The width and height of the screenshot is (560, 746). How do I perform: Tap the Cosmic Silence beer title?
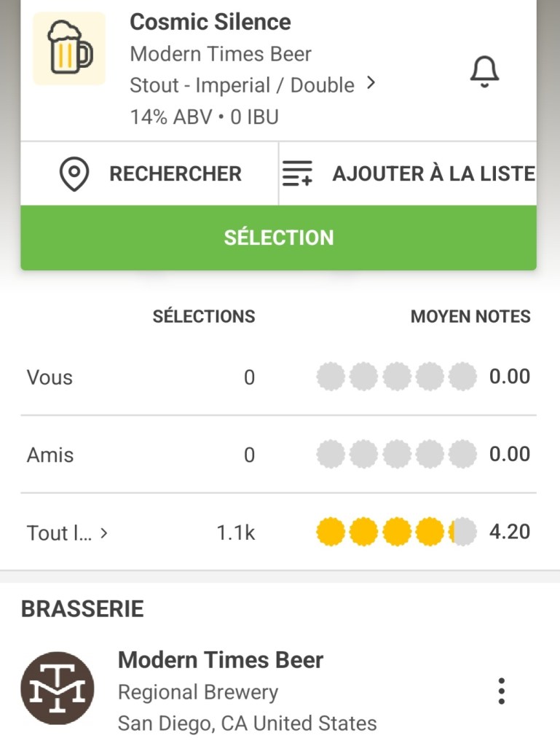(x=210, y=22)
